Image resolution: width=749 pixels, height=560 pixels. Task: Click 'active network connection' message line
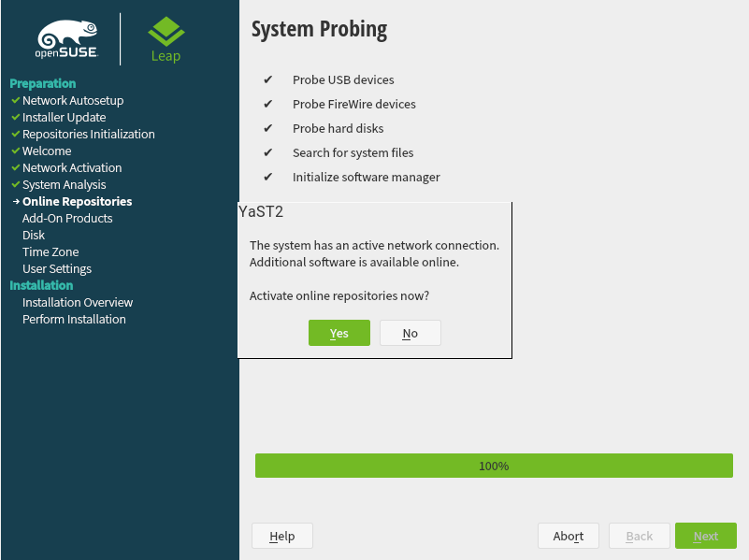point(374,245)
